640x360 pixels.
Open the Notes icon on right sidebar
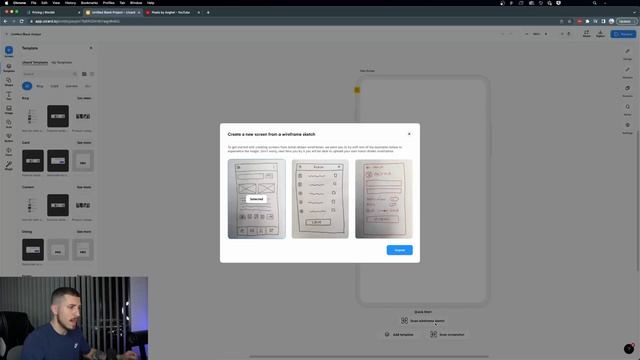pos(627,109)
